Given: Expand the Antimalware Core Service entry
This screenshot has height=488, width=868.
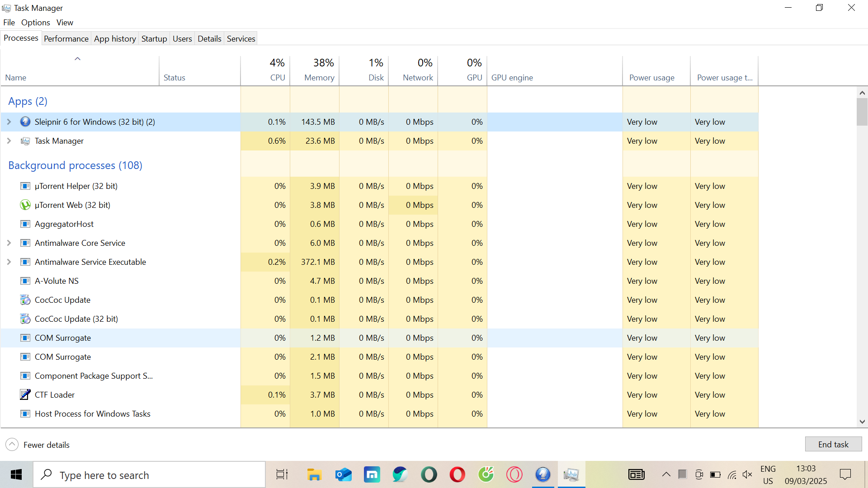Looking at the screenshot, I should point(9,243).
